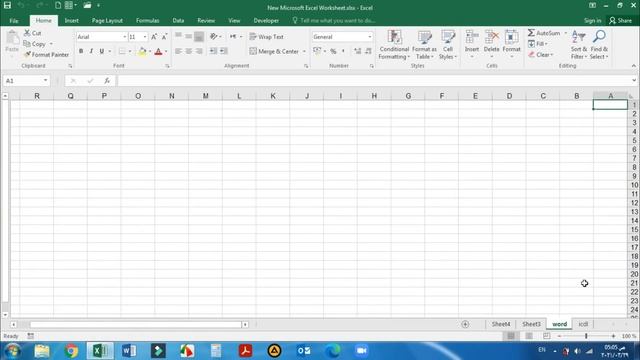Click the zoom slider handle

tap(586, 336)
